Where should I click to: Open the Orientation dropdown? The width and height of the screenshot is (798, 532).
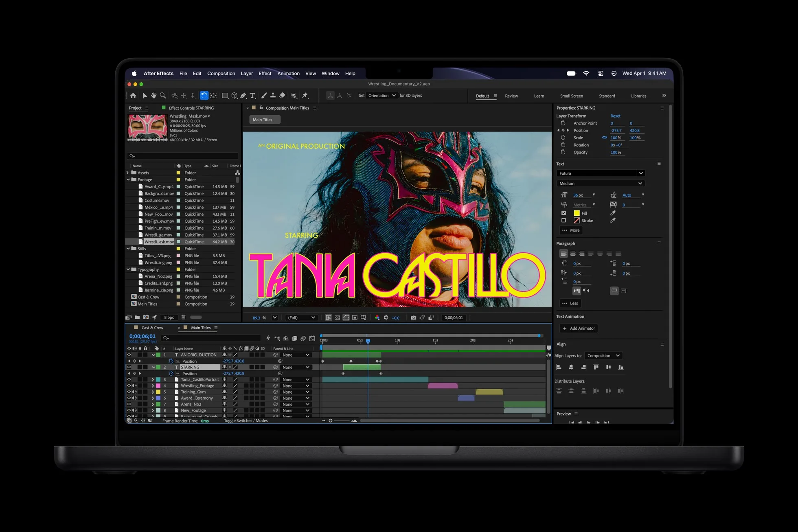tap(381, 96)
